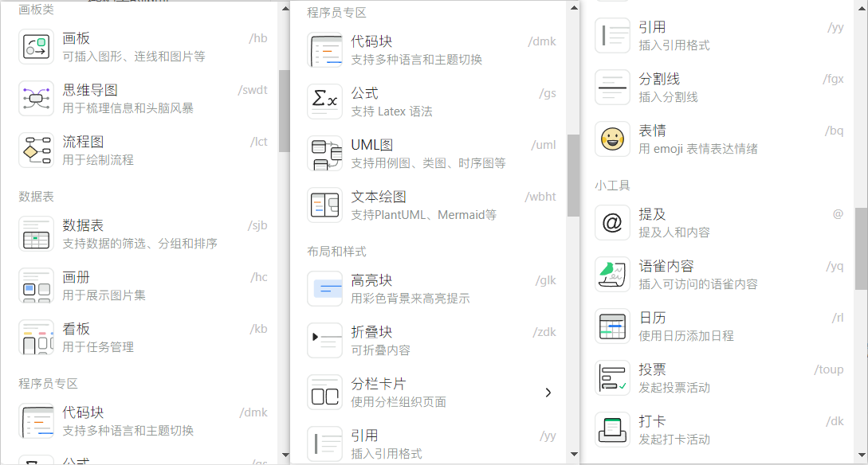Viewport: 868px width, 465px height.
Task: Click the /wbht shortcut text
Action: point(540,197)
